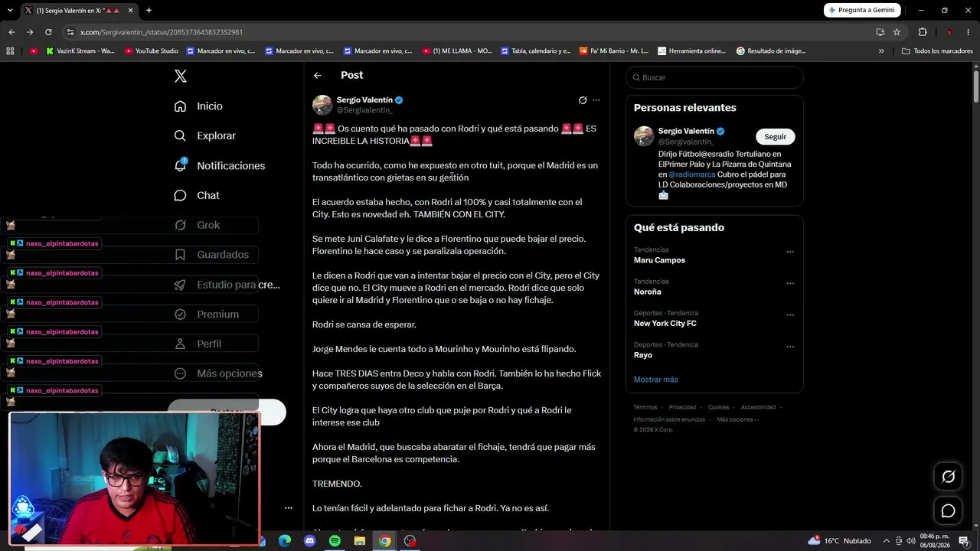Follow Sergio Valentín with Seguir button
The width and height of the screenshot is (980, 551).
click(775, 137)
